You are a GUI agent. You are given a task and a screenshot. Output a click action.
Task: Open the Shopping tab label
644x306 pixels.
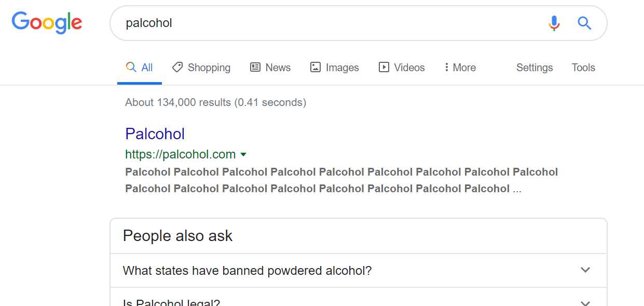(x=209, y=68)
